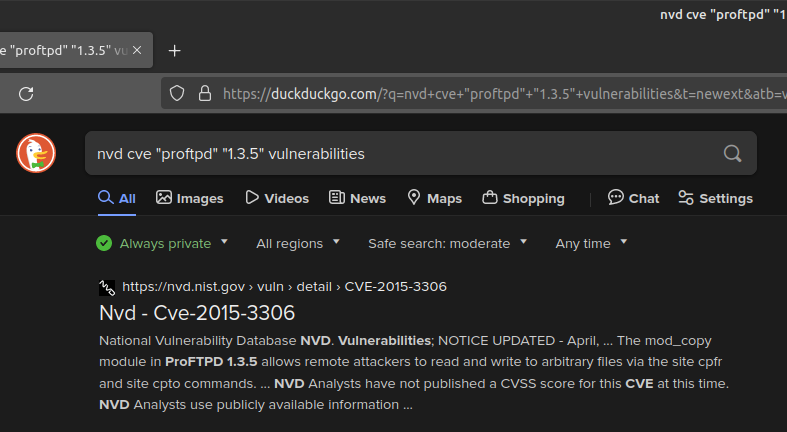The height and width of the screenshot is (432, 787).
Task: Open the Any time filter
Action: pos(591,243)
